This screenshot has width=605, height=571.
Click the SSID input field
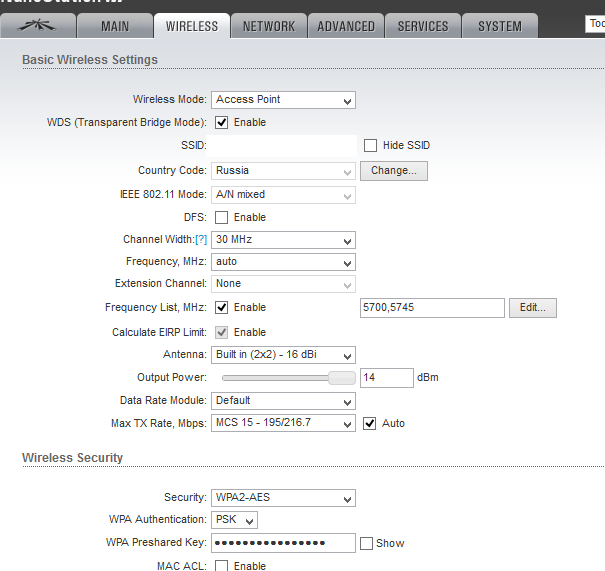tap(282, 146)
